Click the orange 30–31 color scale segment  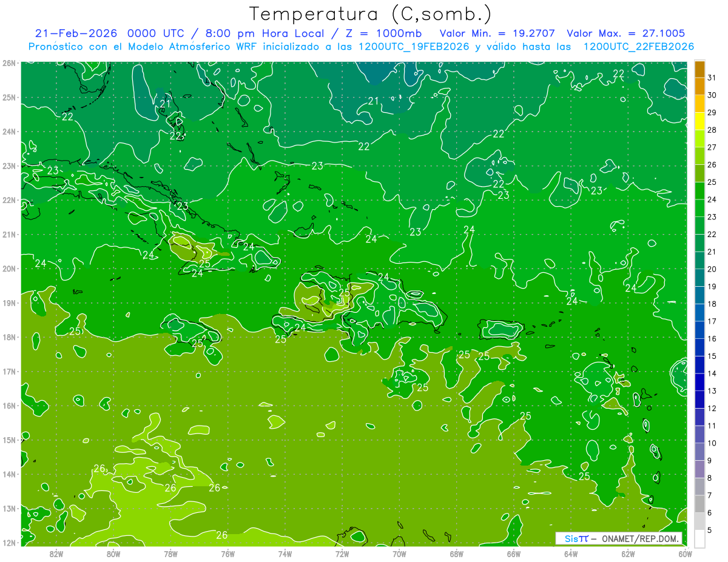pyautogui.click(x=699, y=87)
